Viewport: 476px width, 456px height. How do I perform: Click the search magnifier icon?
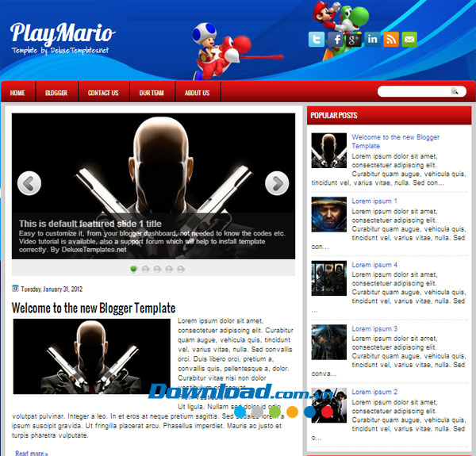(455, 91)
